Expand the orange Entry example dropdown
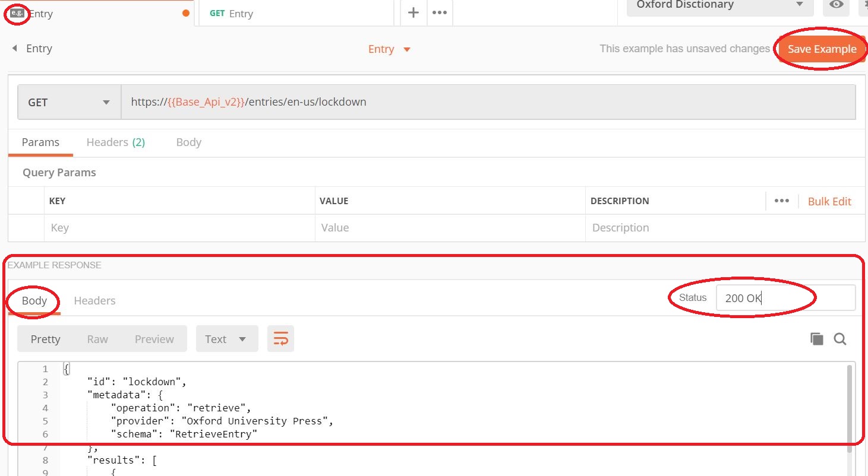The image size is (868, 476). [x=389, y=49]
